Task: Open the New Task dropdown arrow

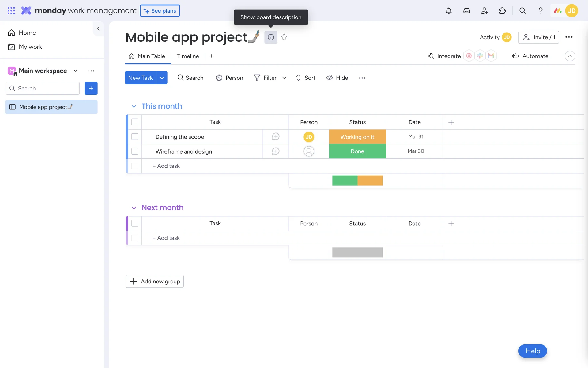Action: point(162,78)
